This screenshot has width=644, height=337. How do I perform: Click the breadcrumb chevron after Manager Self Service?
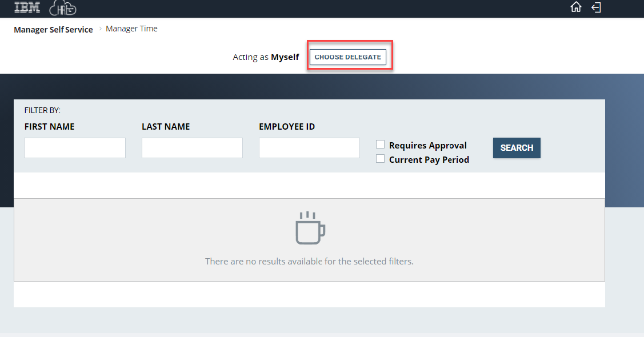tap(99, 29)
